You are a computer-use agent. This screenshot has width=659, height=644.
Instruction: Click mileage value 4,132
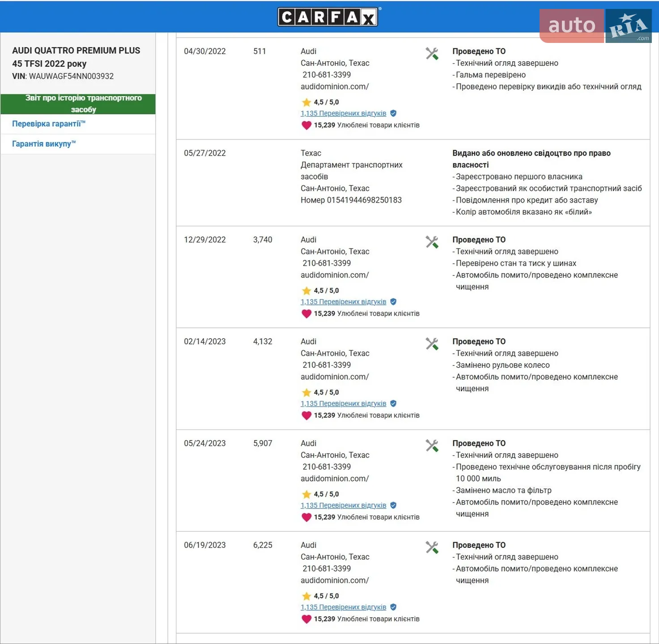pyautogui.click(x=263, y=342)
